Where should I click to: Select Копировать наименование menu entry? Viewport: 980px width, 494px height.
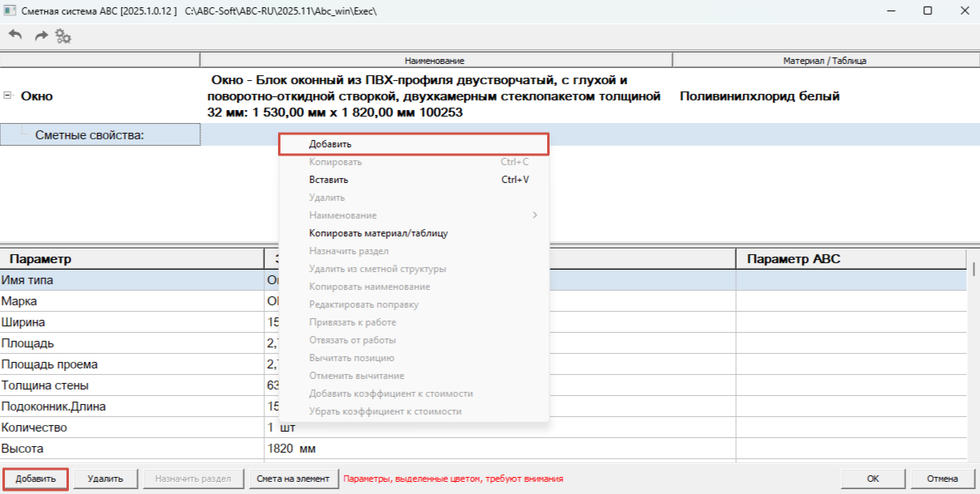[x=413, y=287]
